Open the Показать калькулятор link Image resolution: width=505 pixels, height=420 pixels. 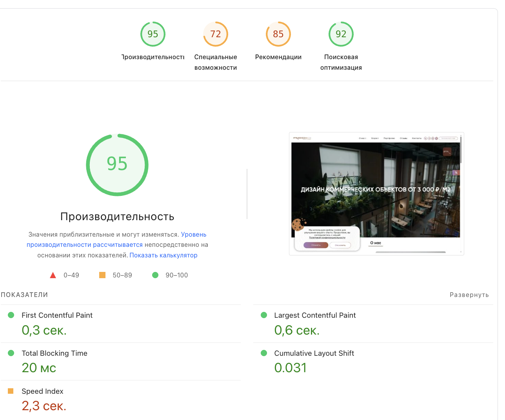tap(163, 255)
